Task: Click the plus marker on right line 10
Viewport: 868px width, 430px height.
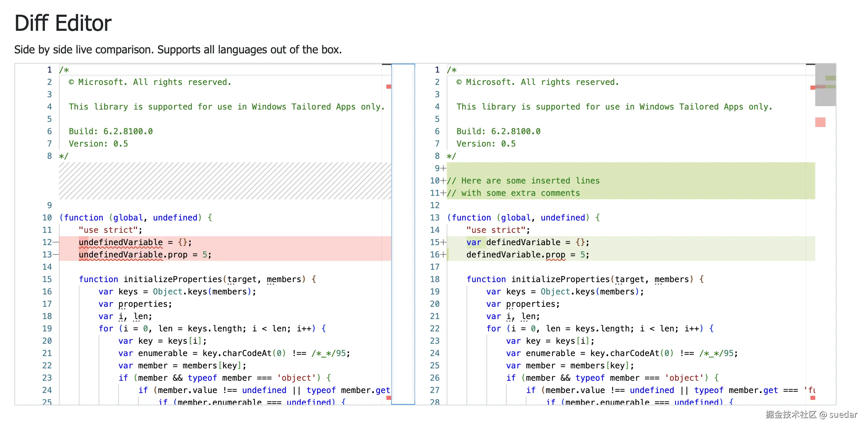Action: tap(443, 181)
